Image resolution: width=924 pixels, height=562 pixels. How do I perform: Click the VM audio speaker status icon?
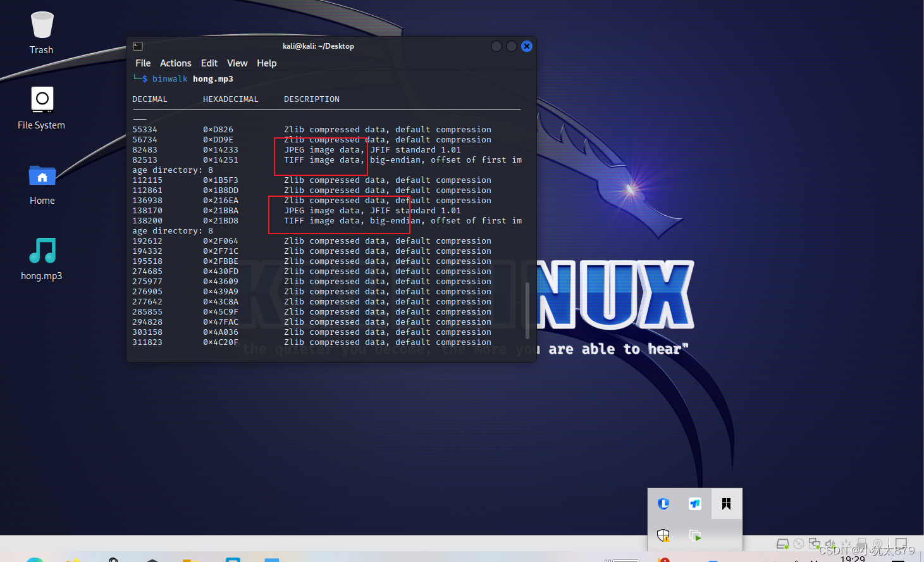[x=830, y=544]
